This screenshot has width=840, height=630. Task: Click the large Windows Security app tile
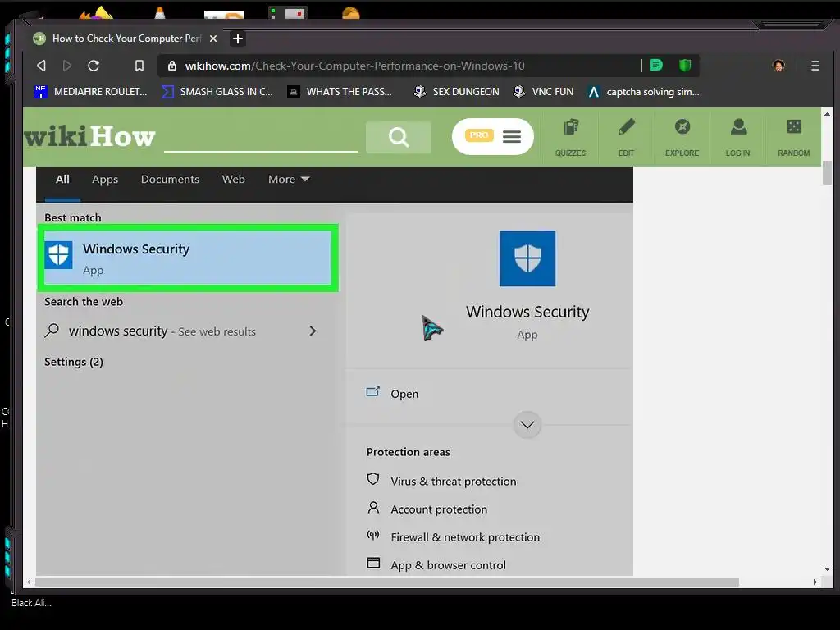coord(527,258)
